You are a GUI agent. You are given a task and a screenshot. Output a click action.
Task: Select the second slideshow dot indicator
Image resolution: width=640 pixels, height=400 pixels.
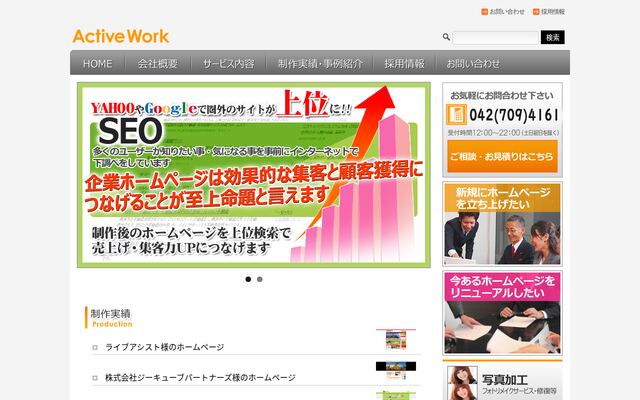(x=260, y=279)
